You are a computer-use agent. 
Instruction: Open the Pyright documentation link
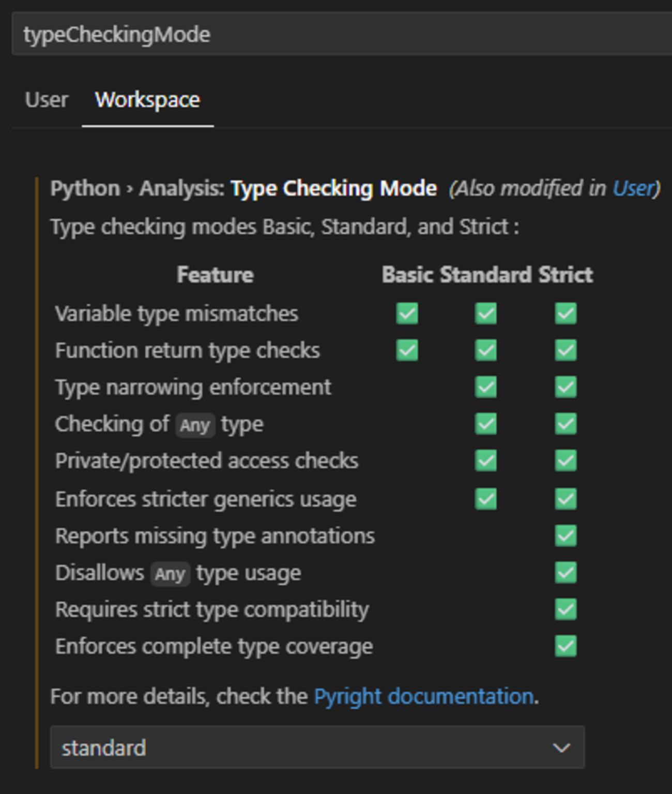(423, 696)
